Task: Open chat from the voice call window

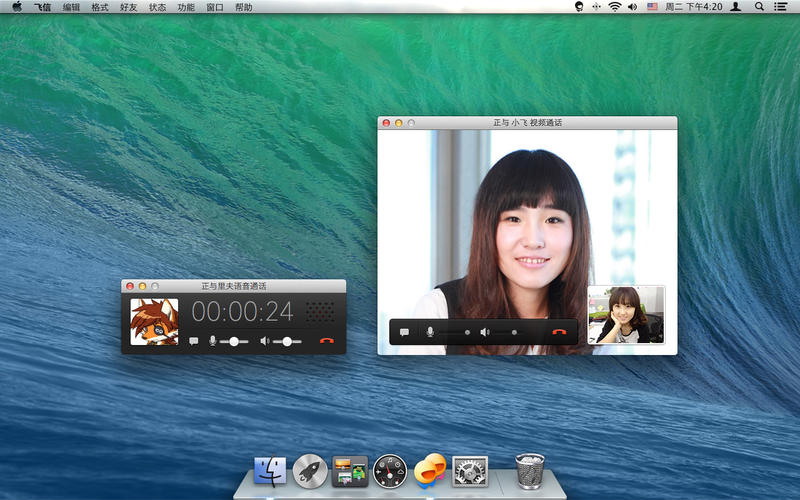Action: click(x=193, y=341)
